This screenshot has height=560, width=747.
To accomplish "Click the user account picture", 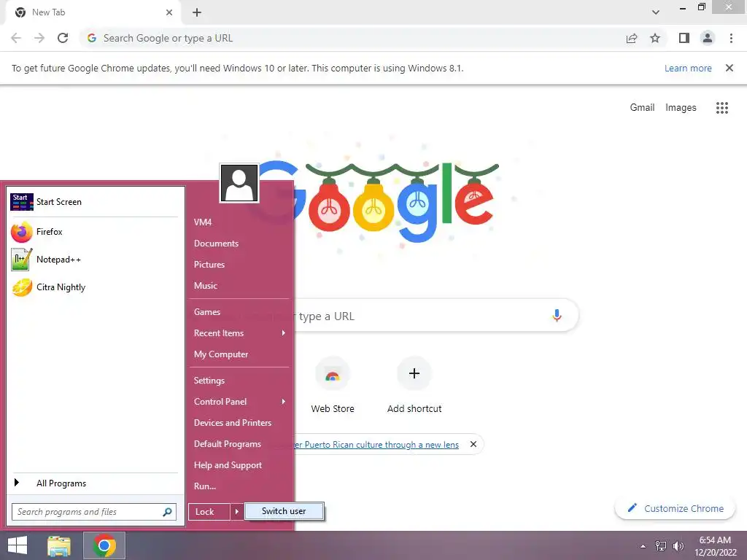I will (x=239, y=183).
